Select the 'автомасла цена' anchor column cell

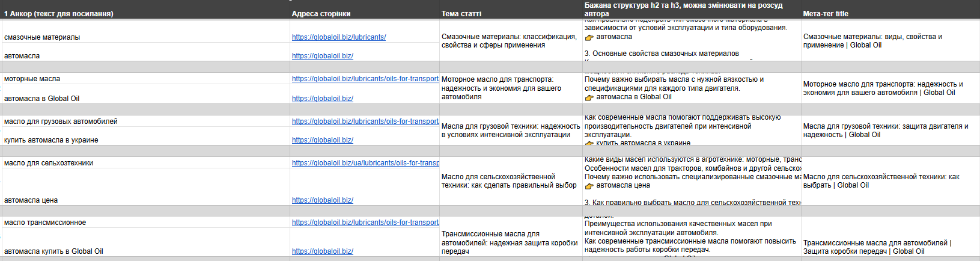146,187
